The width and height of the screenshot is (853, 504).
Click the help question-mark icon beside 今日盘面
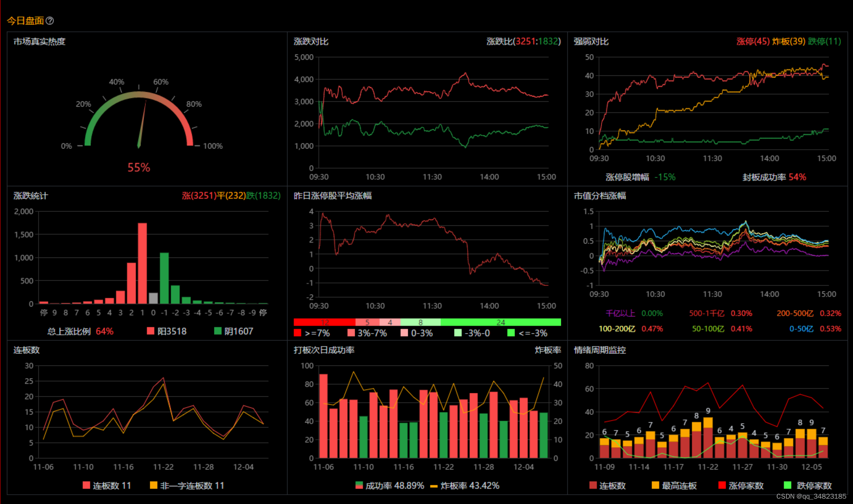[x=50, y=21]
